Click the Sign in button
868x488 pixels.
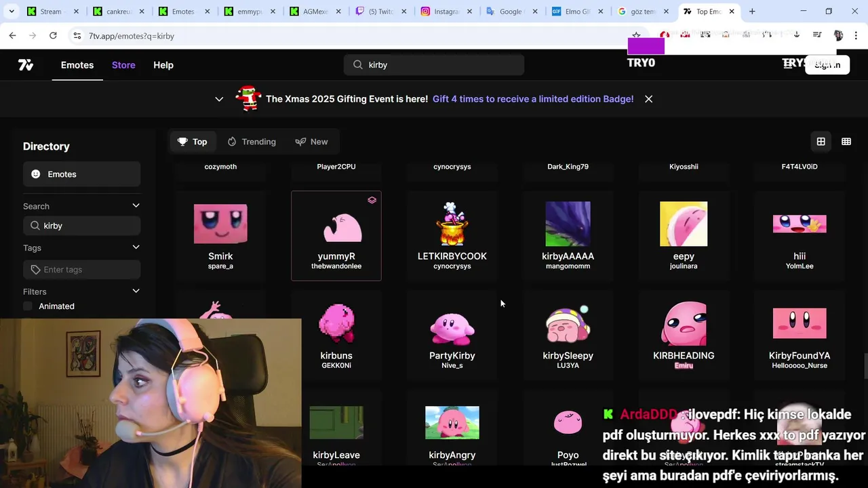click(827, 65)
